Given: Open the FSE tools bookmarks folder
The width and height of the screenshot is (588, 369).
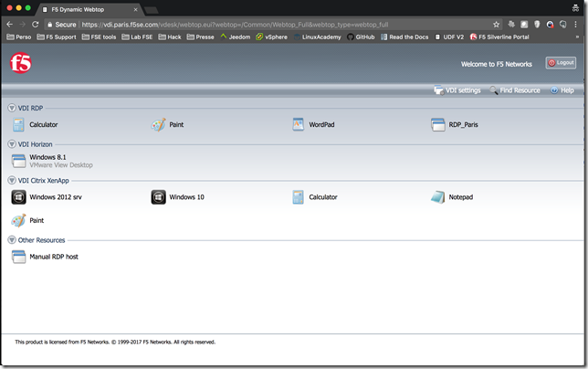Looking at the screenshot, I should [x=99, y=37].
